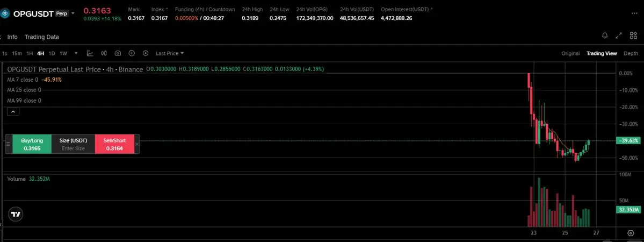Open chart settings gear near time axis
644x242 pixels.
(x=631, y=233)
